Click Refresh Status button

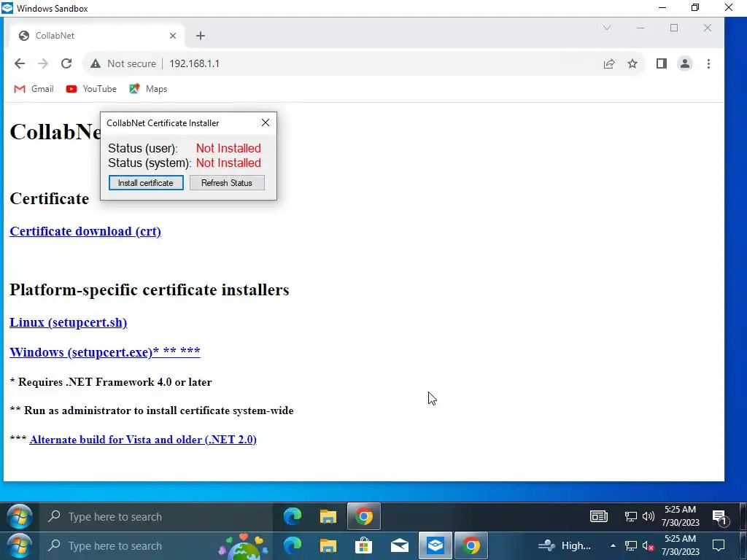pos(227,183)
